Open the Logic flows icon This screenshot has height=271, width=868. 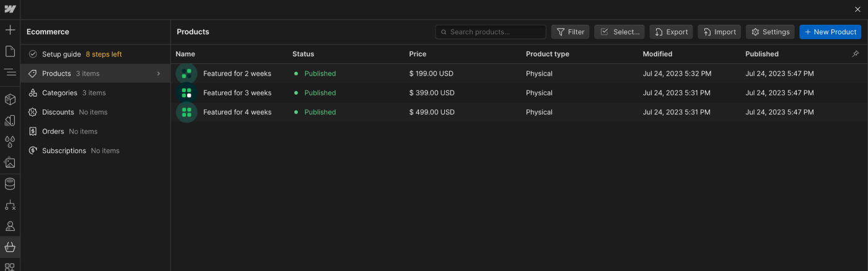[x=10, y=205]
